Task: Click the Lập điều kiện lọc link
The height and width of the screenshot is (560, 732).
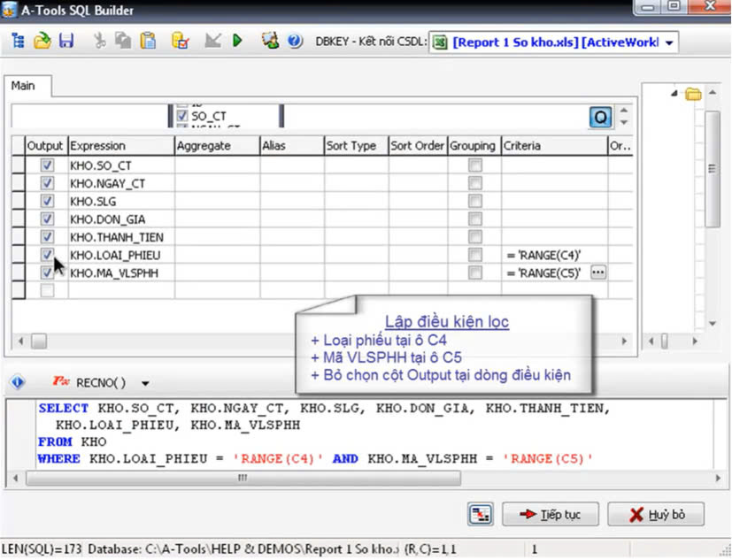Action: coord(447,321)
